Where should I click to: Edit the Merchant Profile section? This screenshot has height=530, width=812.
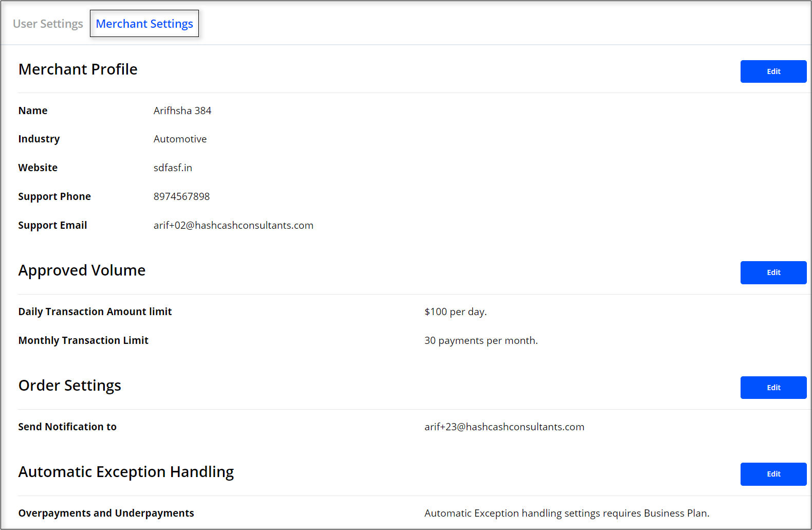point(773,71)
